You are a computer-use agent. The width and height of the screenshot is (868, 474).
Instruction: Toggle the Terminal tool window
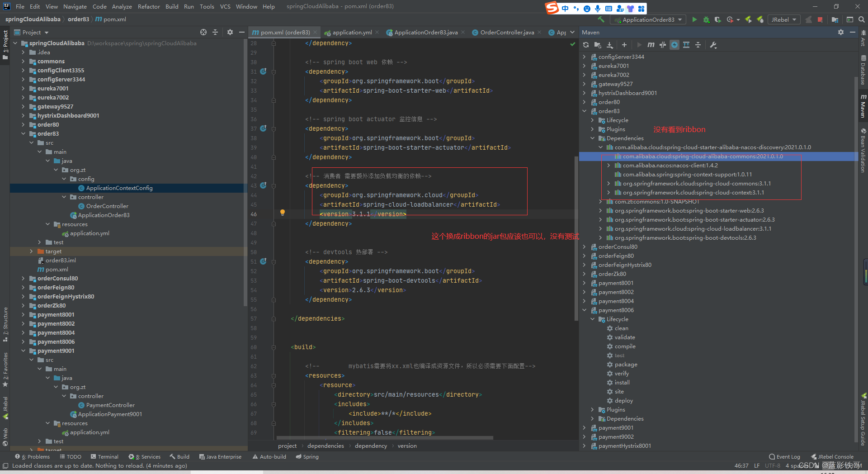(104, 457)
